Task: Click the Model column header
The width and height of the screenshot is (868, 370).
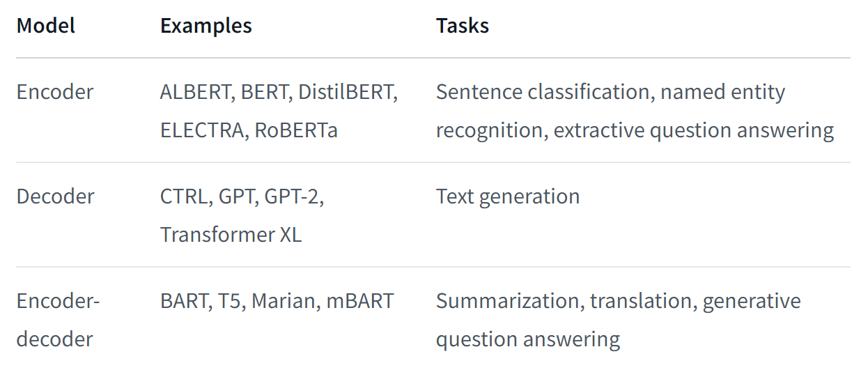Action: [46, 26]
